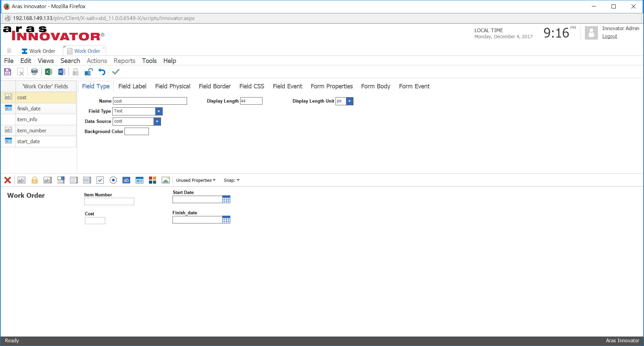
Task: Open the Edit menu
Action: click(x=26, y=61)
